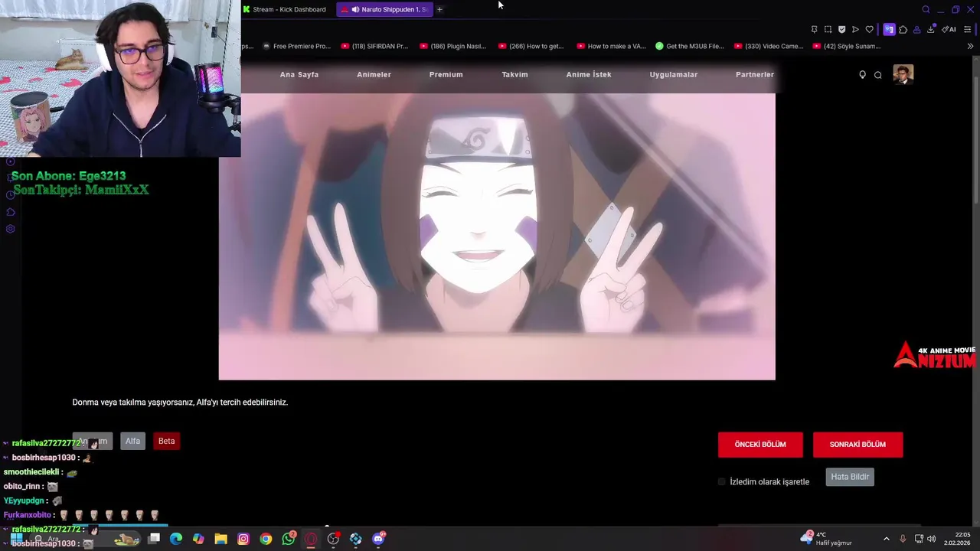Open the 22:05 clock and calendar
The height and width of the screenshot is (551, 980).
(957, 539)
